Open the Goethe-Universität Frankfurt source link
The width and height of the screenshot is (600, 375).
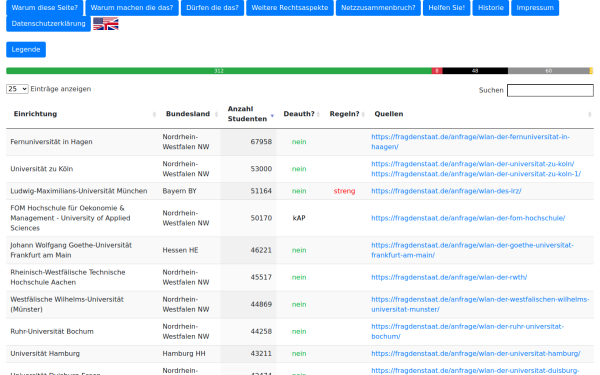coord(472,250)
